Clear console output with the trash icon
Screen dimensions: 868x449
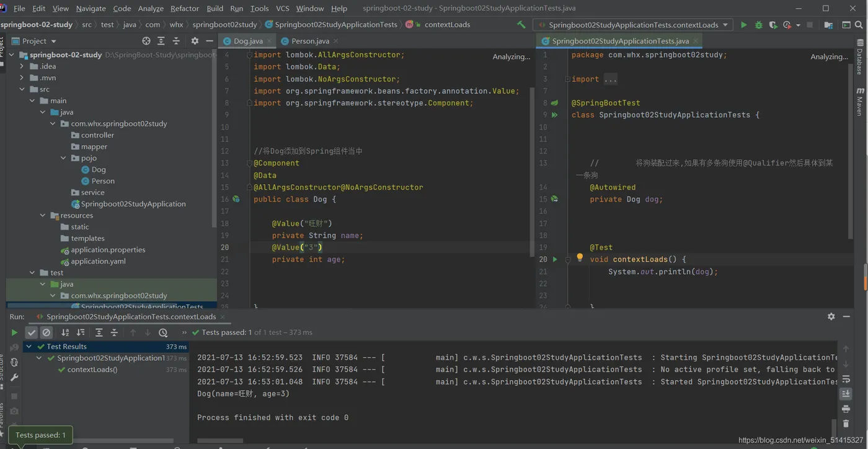click(846, 424)
